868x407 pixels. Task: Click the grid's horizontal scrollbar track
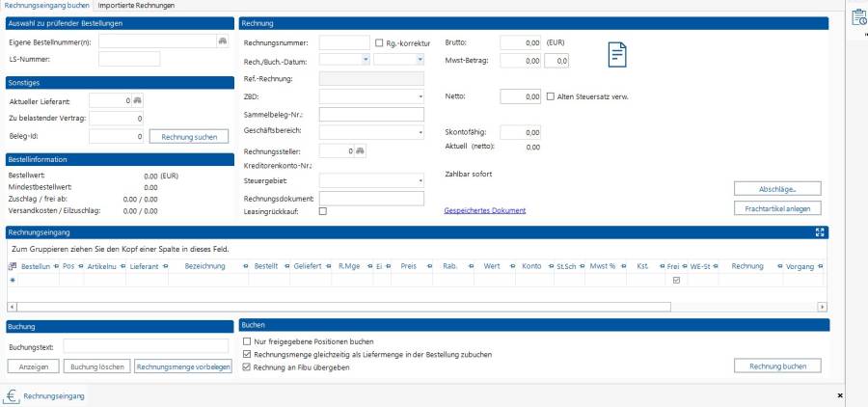pos(415,306)
